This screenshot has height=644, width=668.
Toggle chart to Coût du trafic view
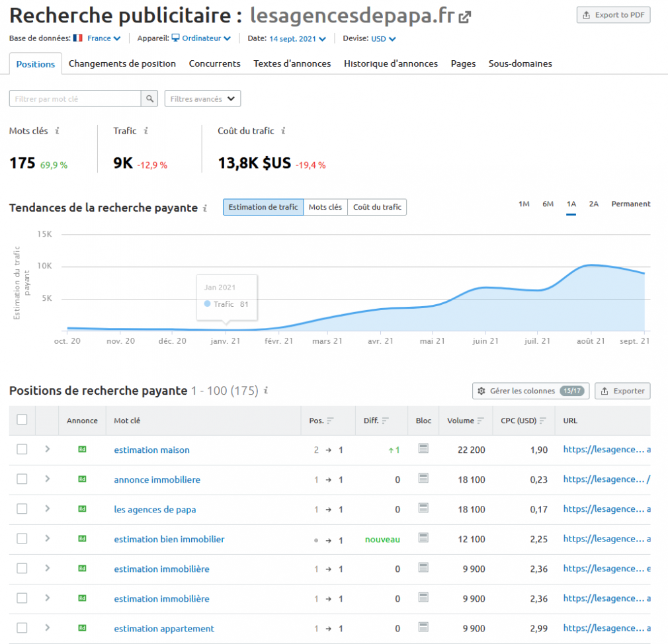coord(377,208)
